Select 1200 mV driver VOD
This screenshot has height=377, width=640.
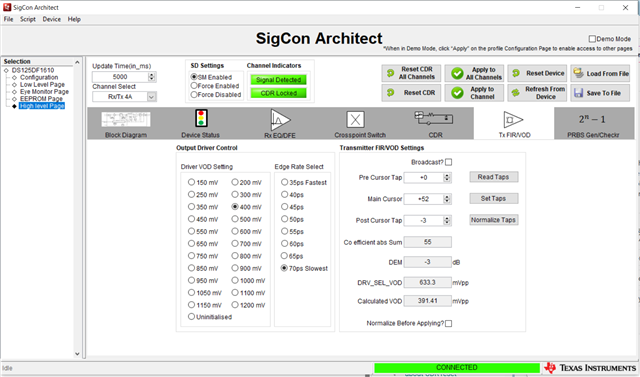point(235,305)
